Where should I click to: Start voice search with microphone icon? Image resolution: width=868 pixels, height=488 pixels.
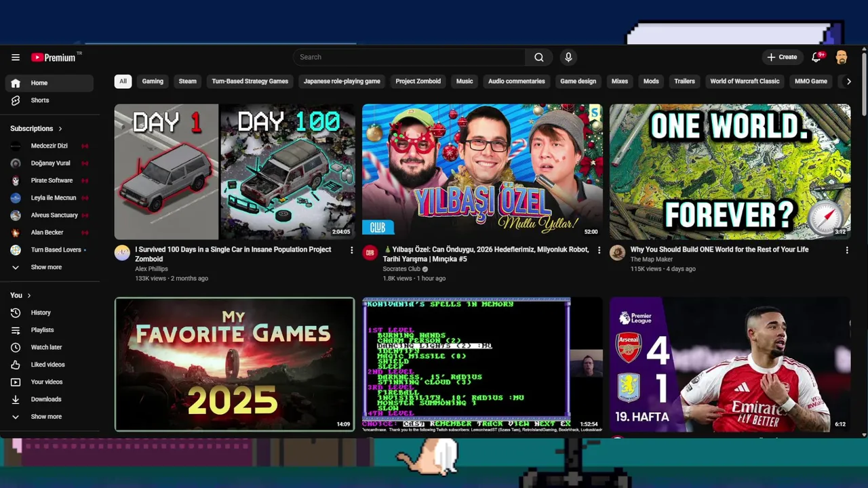click(568, 58)
